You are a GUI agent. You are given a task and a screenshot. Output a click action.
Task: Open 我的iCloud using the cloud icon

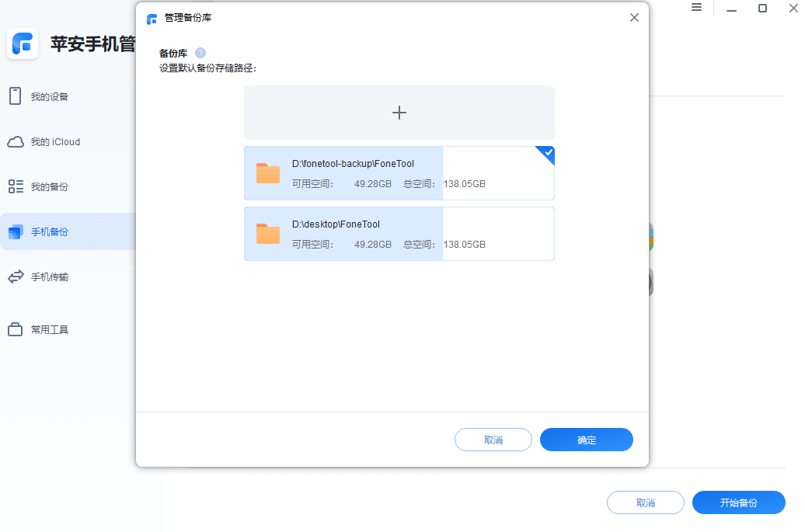tap(14, 141)
